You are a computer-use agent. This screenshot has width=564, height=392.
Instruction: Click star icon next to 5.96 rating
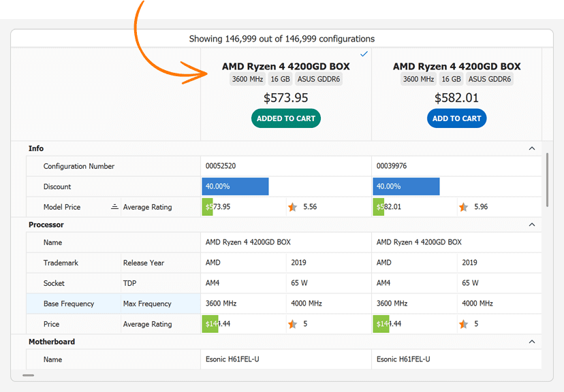[463, 207]
